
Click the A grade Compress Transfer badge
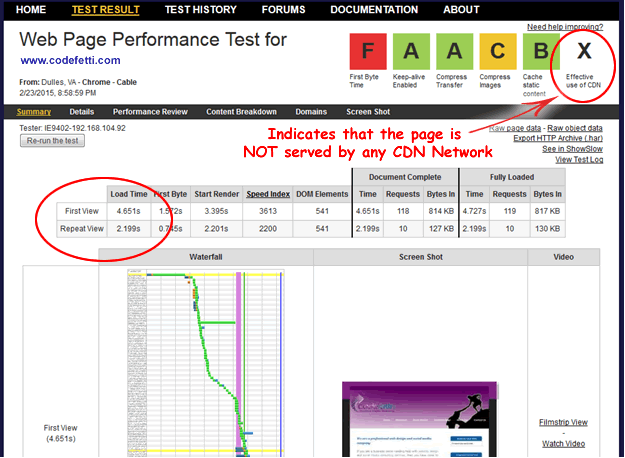pos(454,51)
